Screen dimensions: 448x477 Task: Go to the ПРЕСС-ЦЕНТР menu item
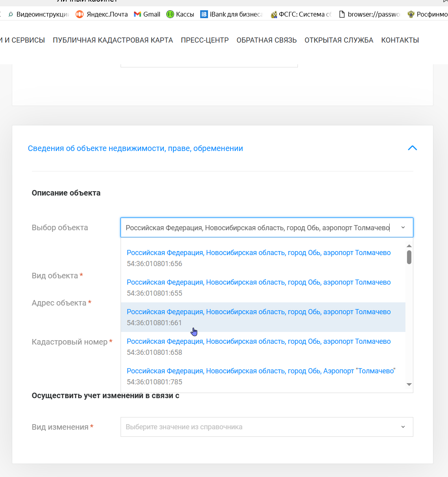pos(205,40)
